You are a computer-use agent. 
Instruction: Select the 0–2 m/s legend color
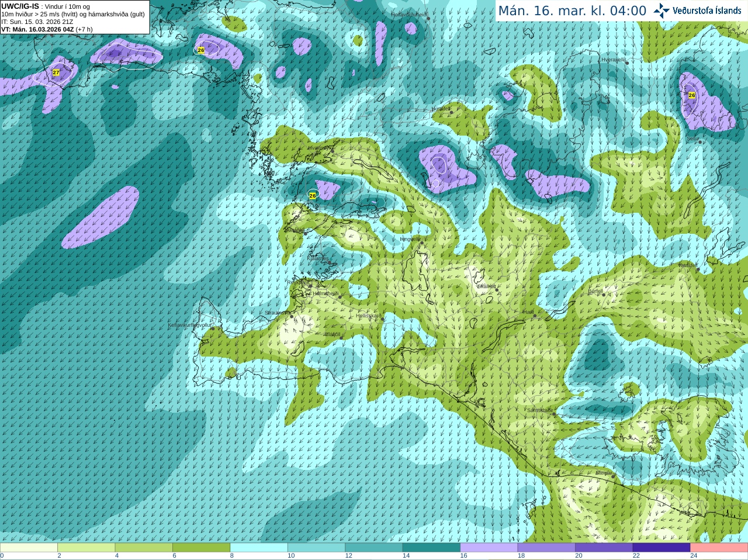[29, 548]
